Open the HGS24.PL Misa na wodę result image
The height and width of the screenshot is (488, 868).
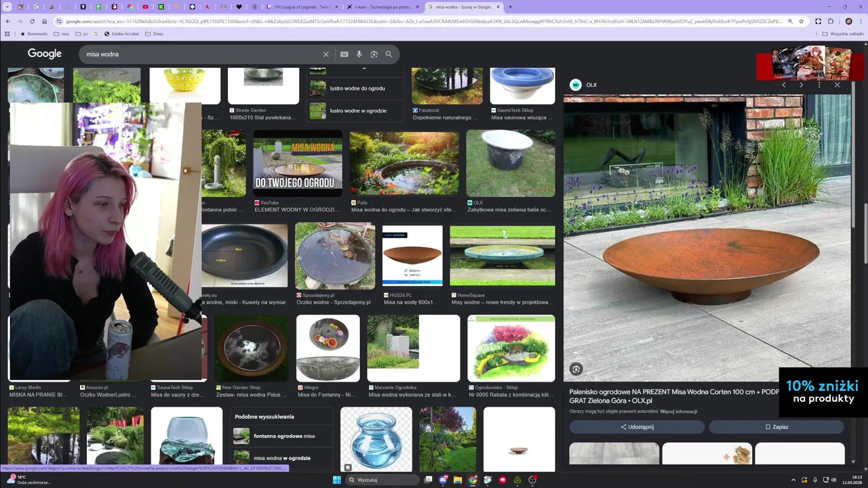(x=412, y=256)
